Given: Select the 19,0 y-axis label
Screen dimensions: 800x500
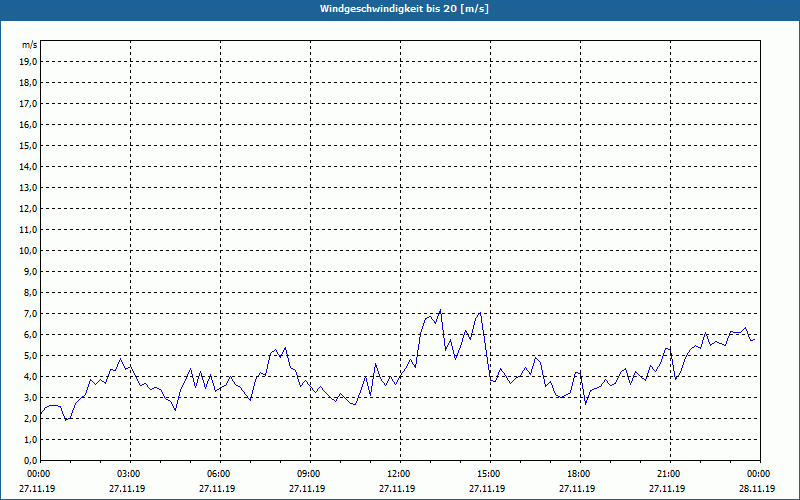Looking at the screenshot, I should 28,62.
